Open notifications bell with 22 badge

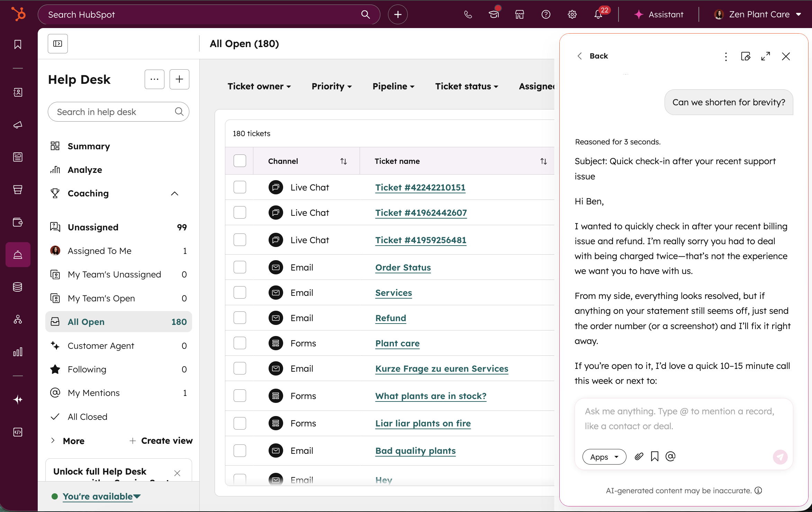click(x=598, y=15)
